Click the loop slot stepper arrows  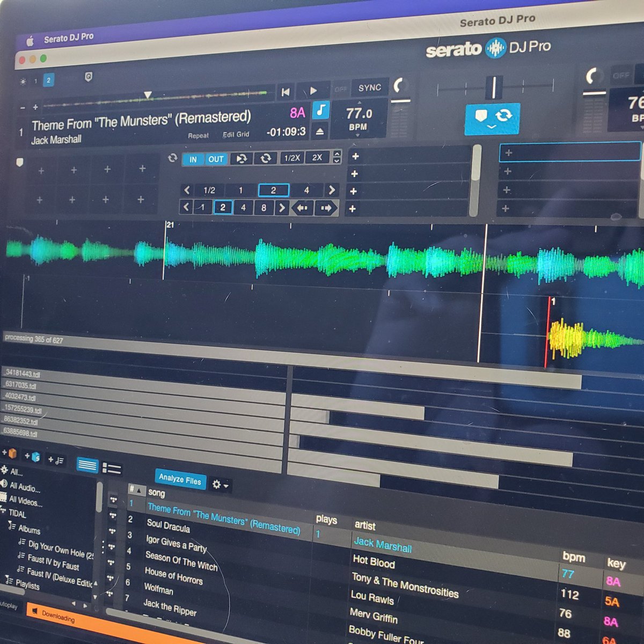pos(336,157)
